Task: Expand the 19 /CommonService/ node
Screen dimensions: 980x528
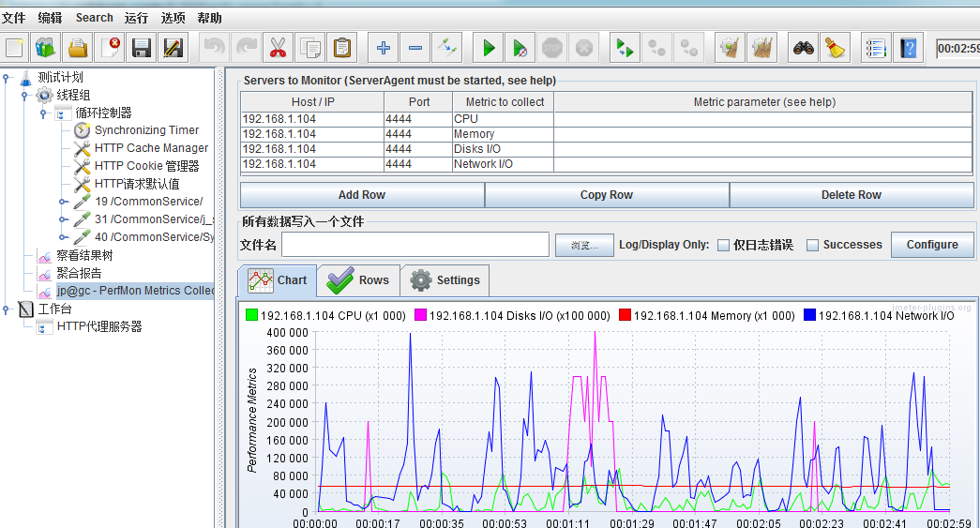Action: 63,202
